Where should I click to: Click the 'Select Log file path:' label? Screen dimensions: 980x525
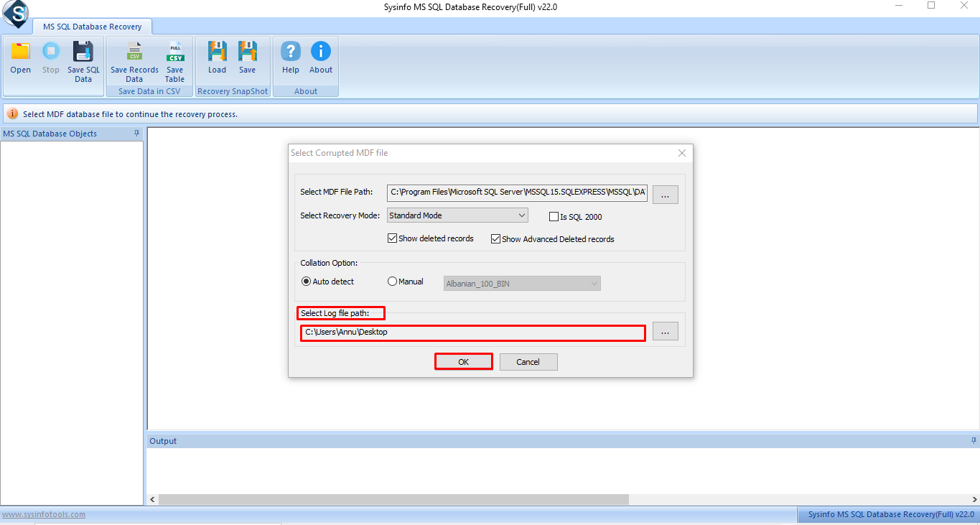[x=335, y=313]
